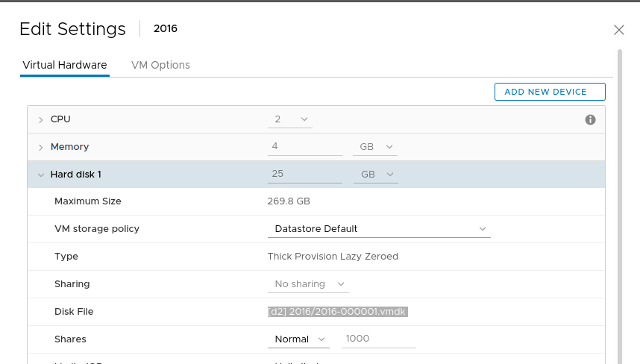The image size is (640, 364).
Task: Expand the CPU settings row
Action: point(41,119)
